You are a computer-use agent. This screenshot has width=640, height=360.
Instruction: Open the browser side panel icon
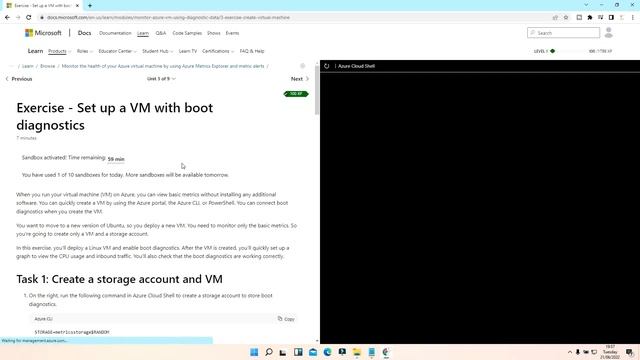click(611, 18)
